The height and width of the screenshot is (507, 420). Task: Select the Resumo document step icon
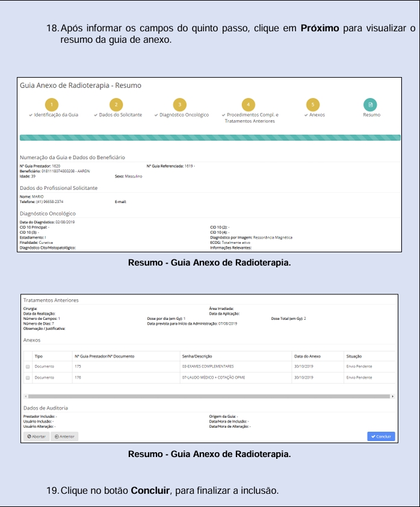(x=370, y=105)
